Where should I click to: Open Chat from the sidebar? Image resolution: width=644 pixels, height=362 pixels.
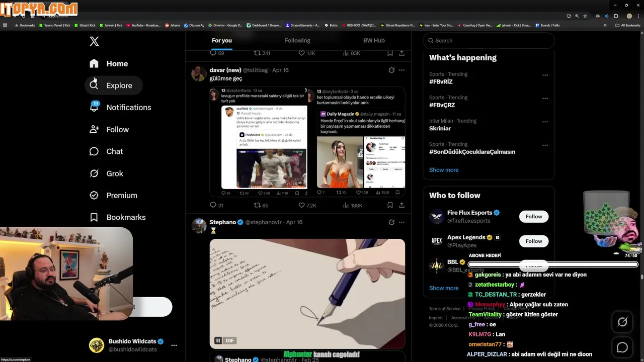(x=106, y=151)
